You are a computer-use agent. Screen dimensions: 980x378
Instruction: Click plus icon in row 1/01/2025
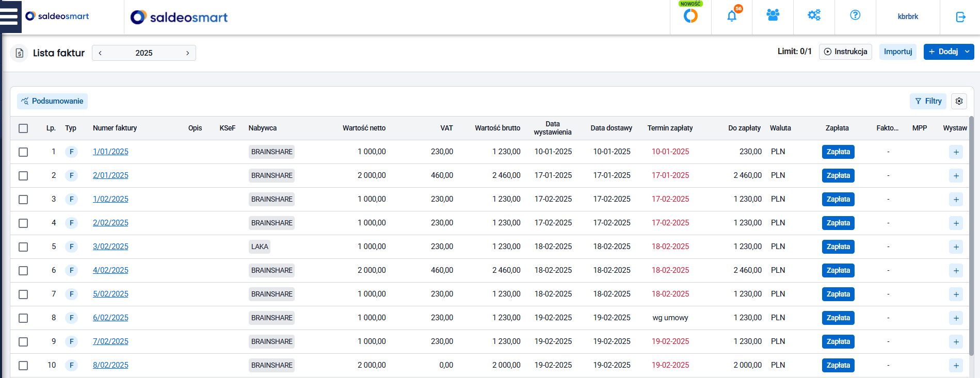click(x=956, y=152)
